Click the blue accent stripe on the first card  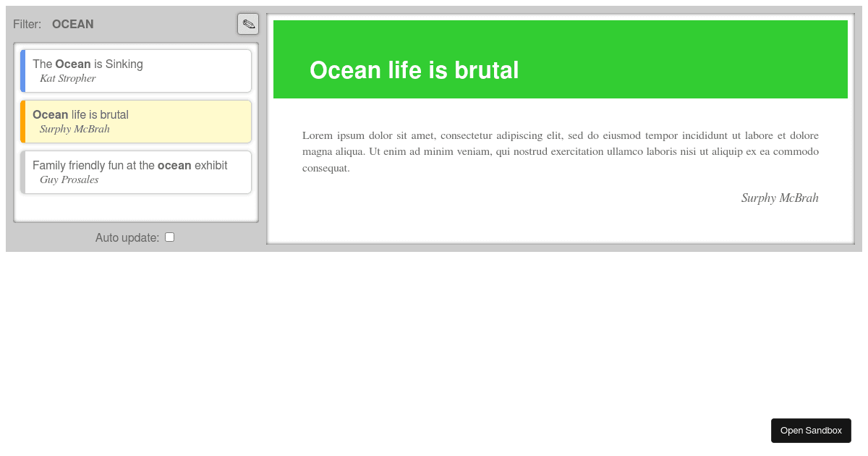(22, 70)
